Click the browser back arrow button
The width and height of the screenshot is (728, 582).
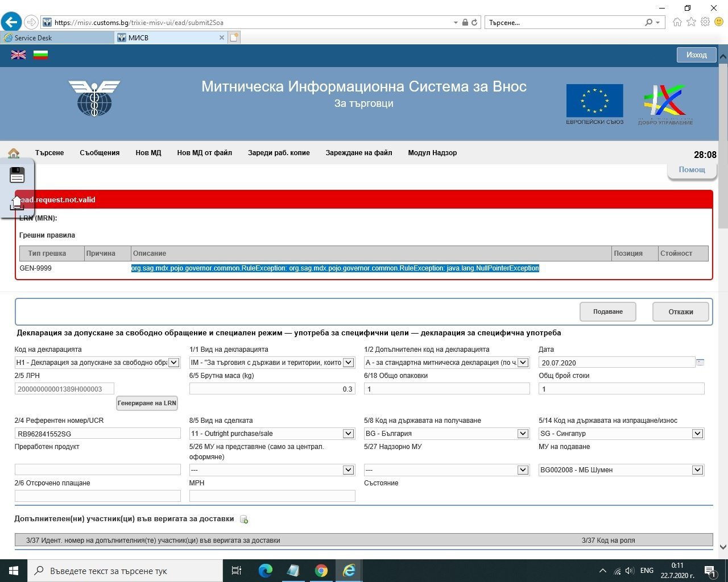(x=11, y=22)
